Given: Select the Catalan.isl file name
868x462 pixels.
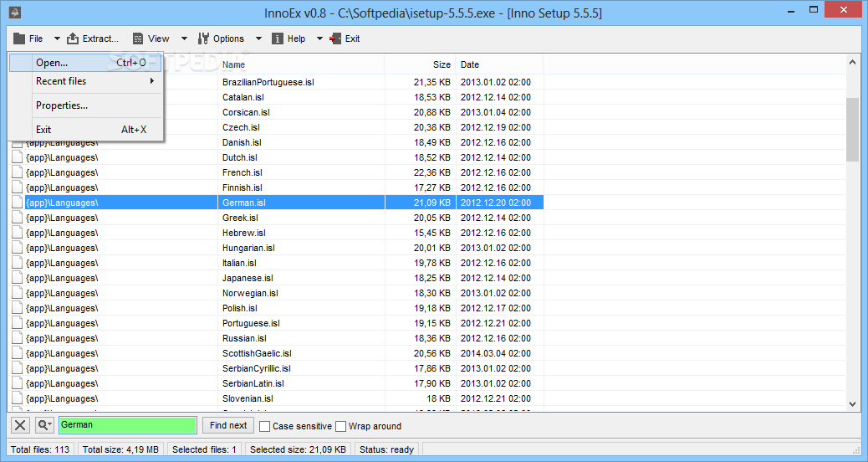Looking at the screenshot, I should pyautogui.click(x=243, y=97).
